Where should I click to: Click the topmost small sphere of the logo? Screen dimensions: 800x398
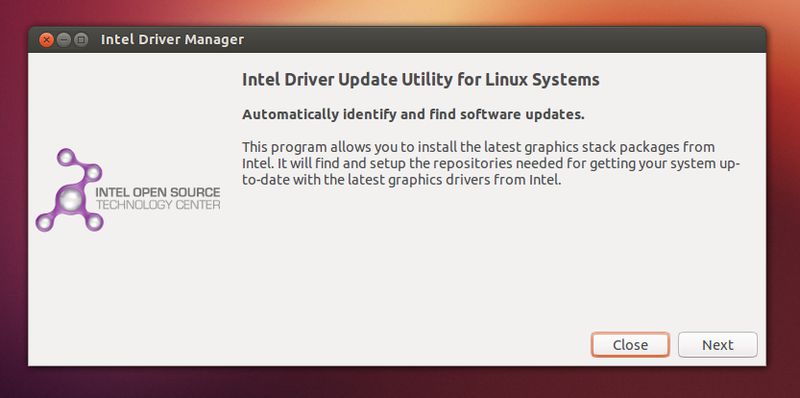[66, 157]
